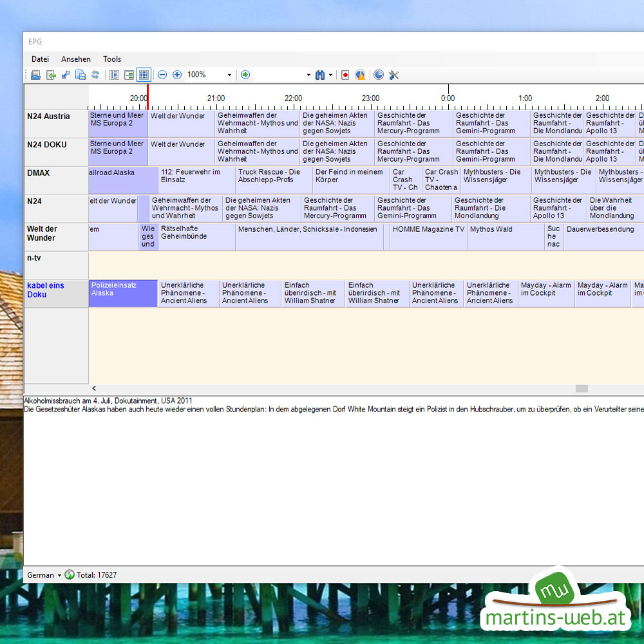Click the red current-time marker line
This screenshot has height=644, width=644.
[148, 97]
